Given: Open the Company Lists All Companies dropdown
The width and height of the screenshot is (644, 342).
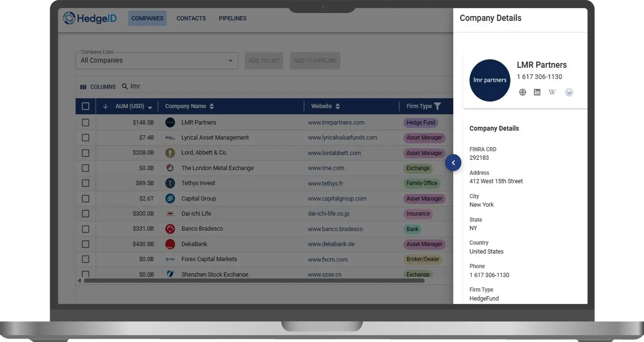Looking at the screenshot, I should (x=157, y=61).
